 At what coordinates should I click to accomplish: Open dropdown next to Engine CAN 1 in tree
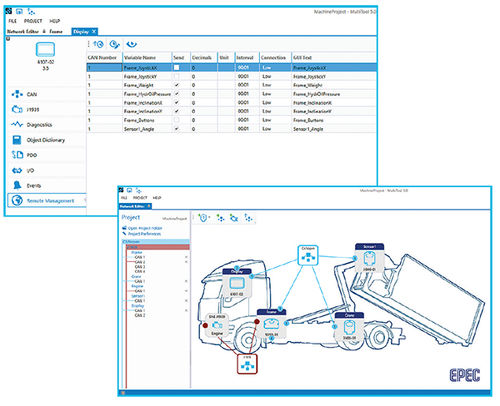point(186,291)
